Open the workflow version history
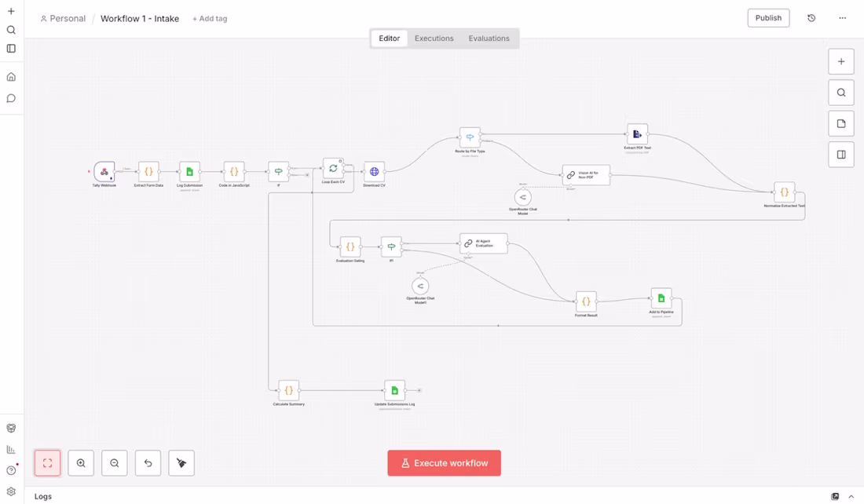Image resolution: width=864 pixels, height=504 pixels. [811, 17]
